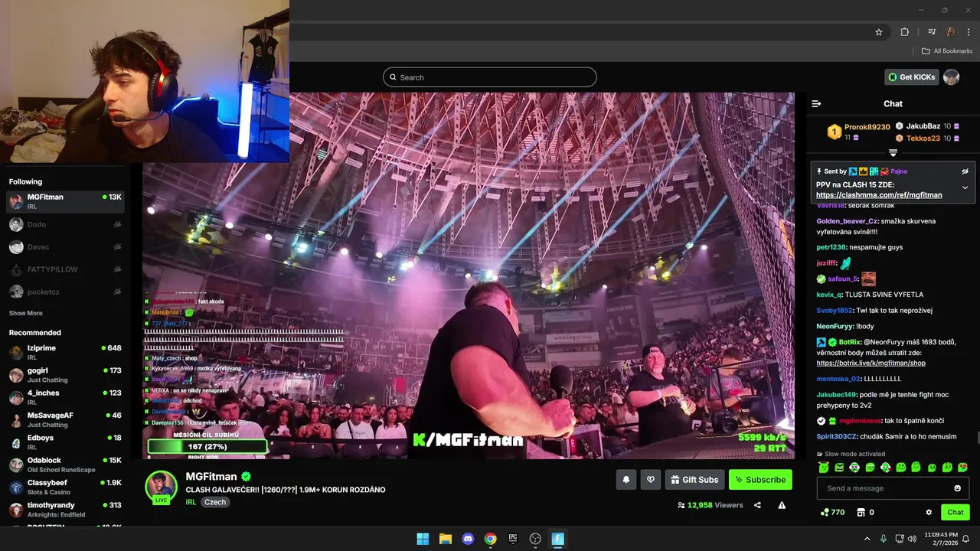
Task: Click Spirit303CZ username in chat
Action: tap(837, 436)
